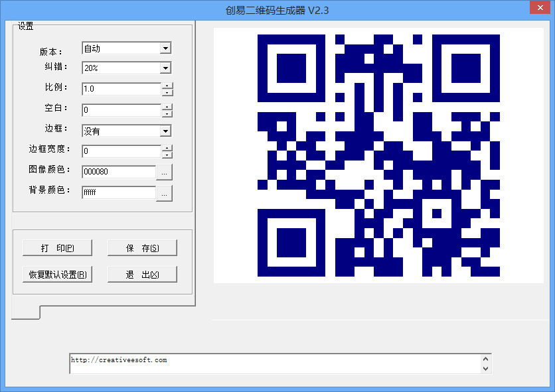Click the 退出 (Exit) button
The width and height of the screenshot is (555, 392).
[x=142, y=275]
